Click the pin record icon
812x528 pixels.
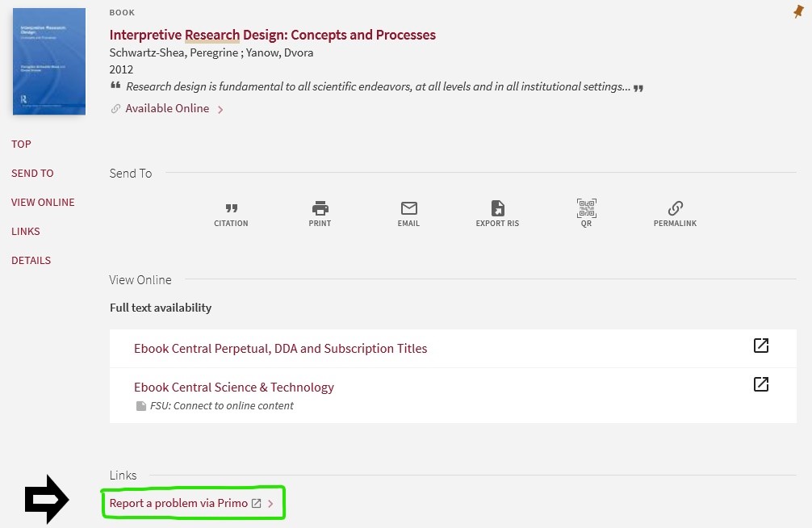click(x=798, y=11)
